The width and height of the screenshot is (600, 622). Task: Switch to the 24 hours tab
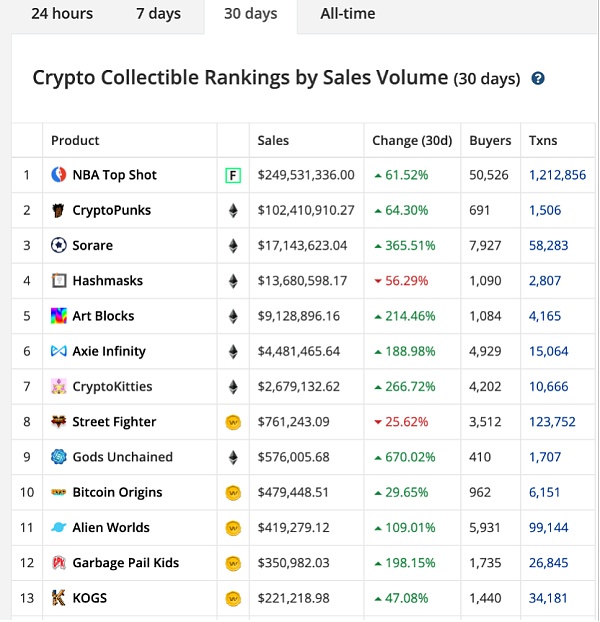click(62, 14)
